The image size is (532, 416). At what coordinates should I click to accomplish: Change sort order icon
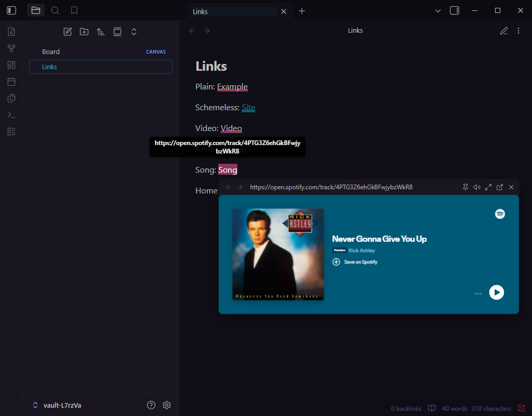coord(101,32)
